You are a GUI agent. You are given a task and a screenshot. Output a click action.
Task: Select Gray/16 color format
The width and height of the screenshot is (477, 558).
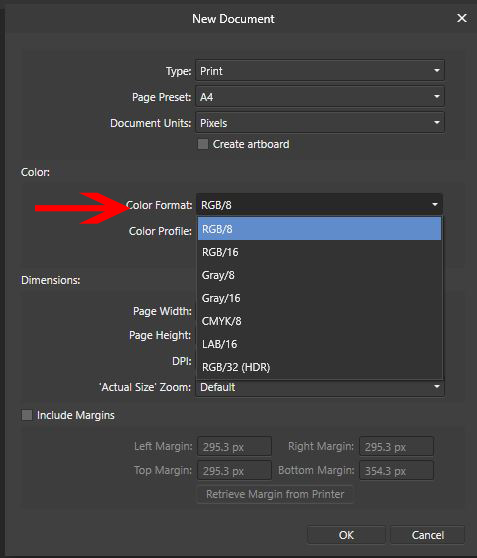pyautogui.click(x=319, y=298)
